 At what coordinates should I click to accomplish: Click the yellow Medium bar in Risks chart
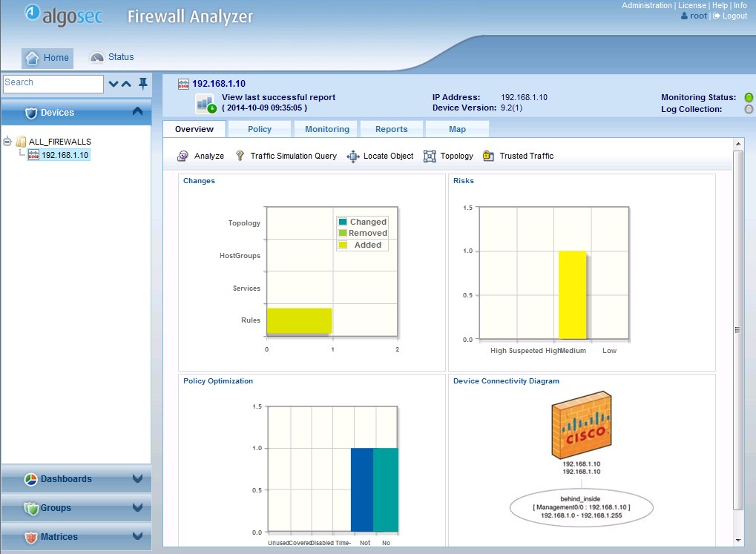click(x=572, y=295)
